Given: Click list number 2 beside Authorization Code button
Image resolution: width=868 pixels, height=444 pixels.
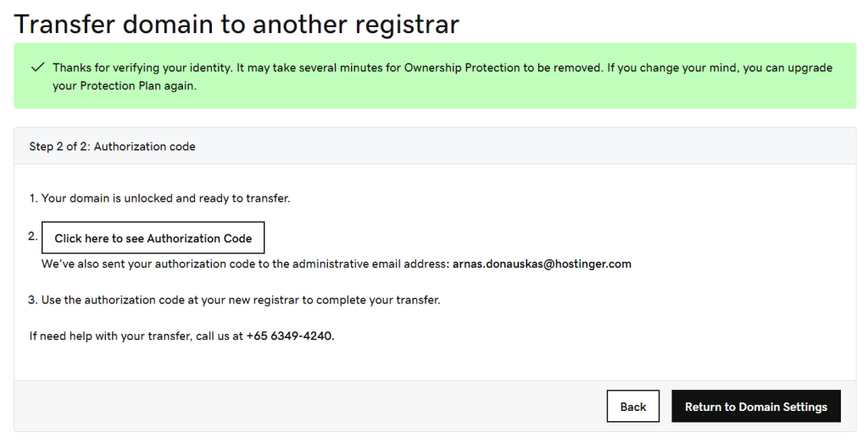Looking at the screenshot, I should pos(33,236).
